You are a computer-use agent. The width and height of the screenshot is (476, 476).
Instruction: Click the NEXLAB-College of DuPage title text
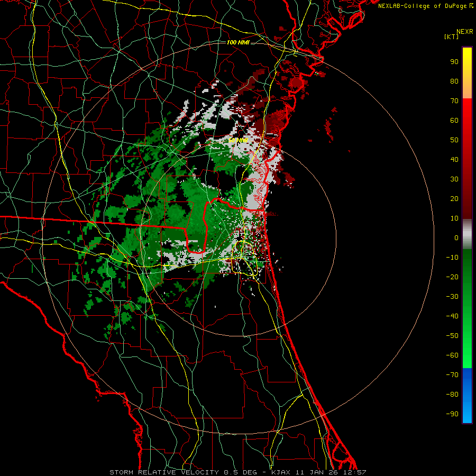pos(423,6)
